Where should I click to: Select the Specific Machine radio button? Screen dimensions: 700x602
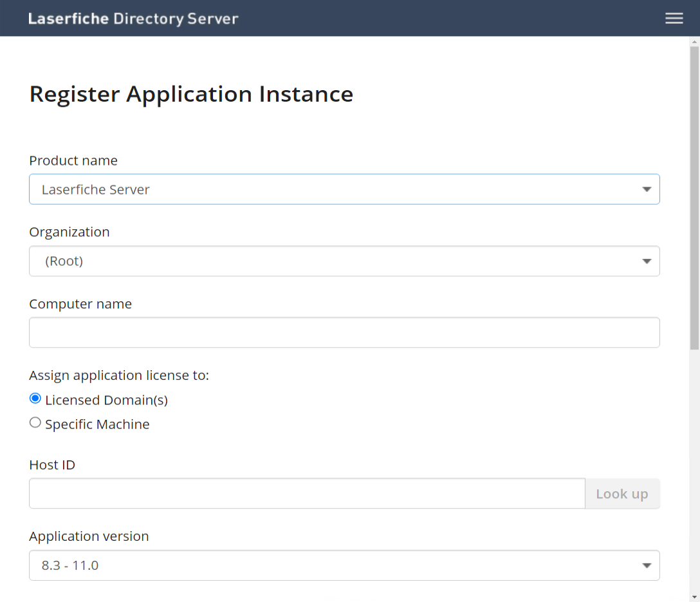tap(35, 422)
